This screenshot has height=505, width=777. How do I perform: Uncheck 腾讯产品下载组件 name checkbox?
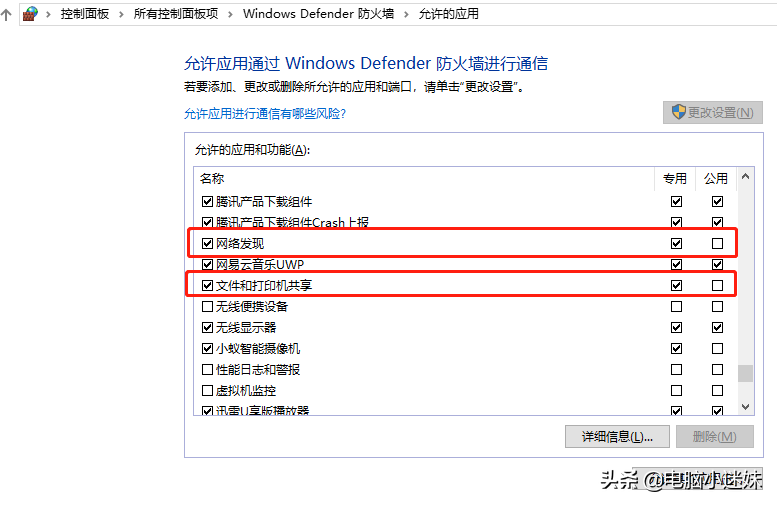(x=208, y=202)
